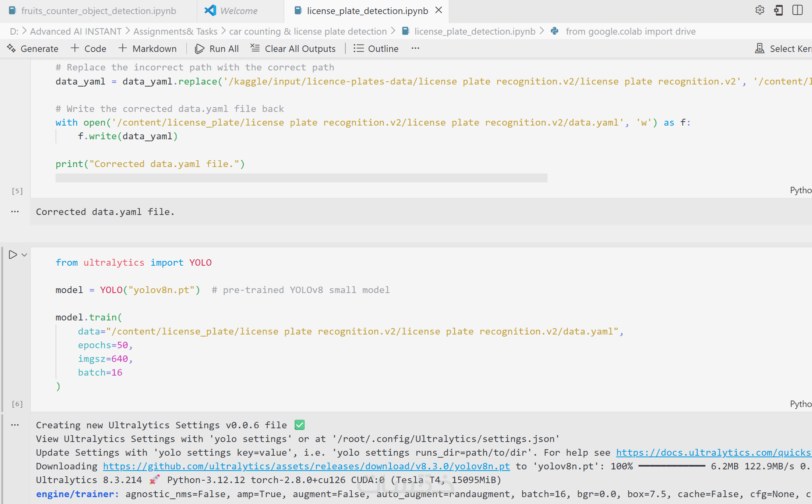Run the YOLO training cell

click(x=13, y=255)
